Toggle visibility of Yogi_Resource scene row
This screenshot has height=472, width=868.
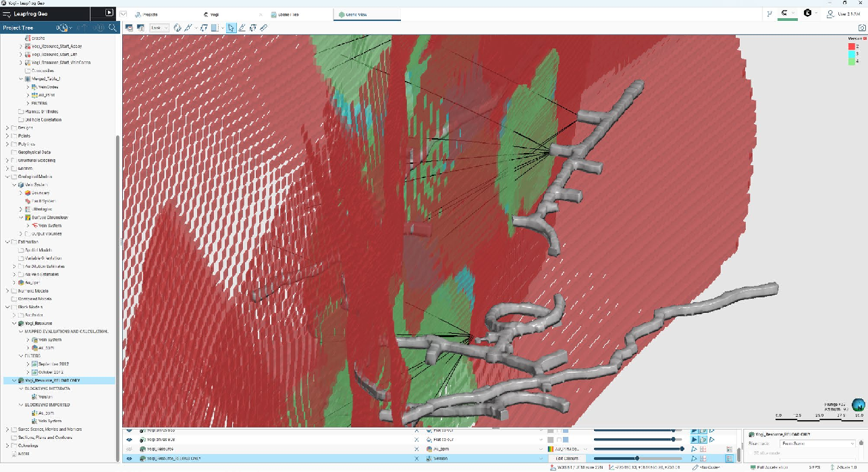[128, 449]
